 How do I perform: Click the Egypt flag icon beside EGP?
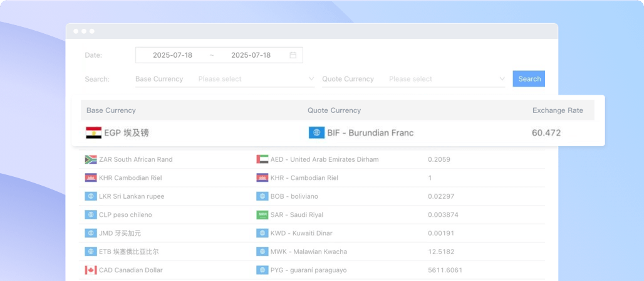(93, 133)
